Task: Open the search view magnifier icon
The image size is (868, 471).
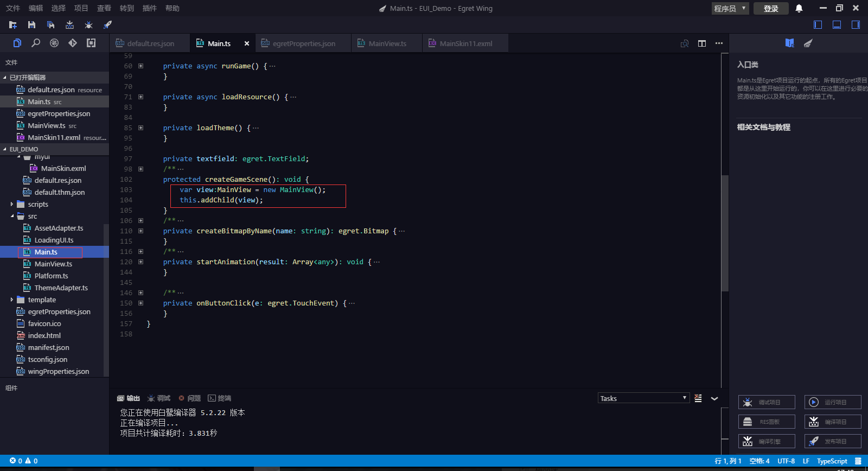Action: [36, 43]
